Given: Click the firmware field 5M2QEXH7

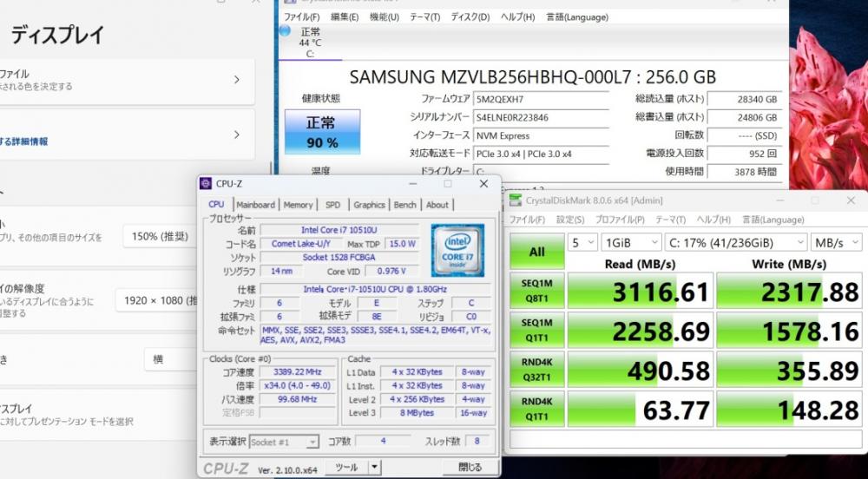Looking at the screenshot, I should [541, 99].
